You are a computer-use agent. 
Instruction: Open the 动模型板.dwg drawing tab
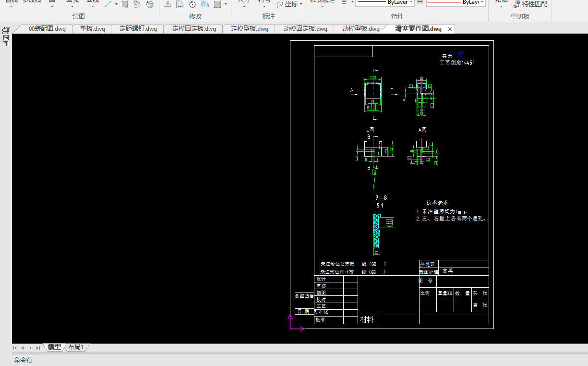point(361,29)
